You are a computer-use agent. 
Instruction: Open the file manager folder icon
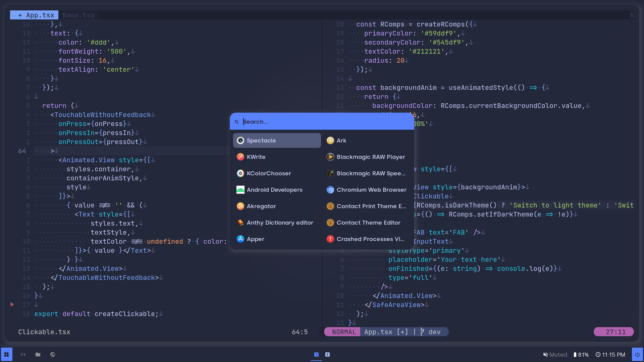(x=38, y=354)
